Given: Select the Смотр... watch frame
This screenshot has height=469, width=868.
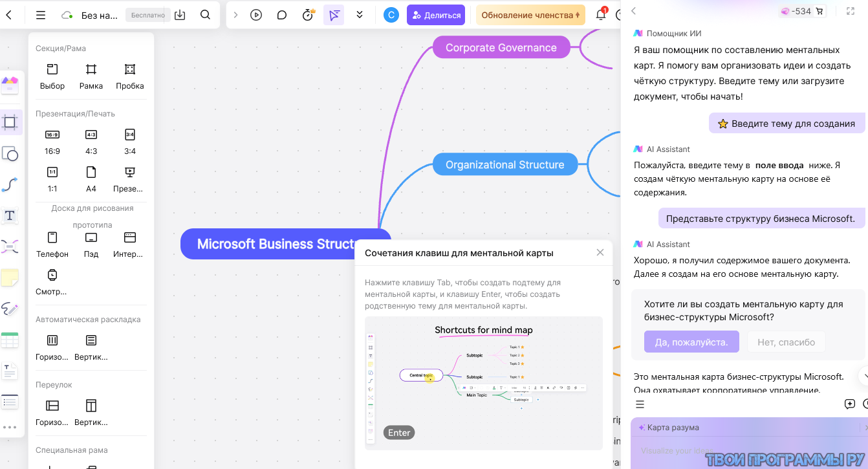Looking at the screenshot, I should pos(52,282).
